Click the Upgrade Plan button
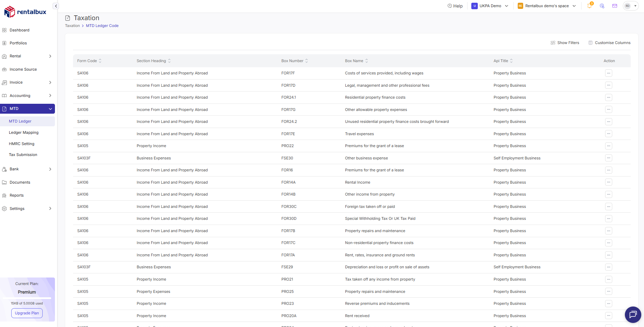This screenshot has width=644, height=327. click(x=27, y=313)
